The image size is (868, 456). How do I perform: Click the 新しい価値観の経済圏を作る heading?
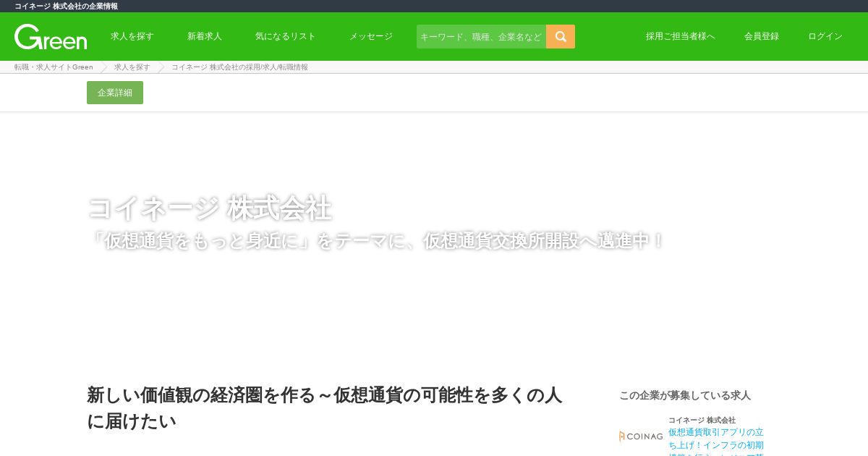pos(325,408)
